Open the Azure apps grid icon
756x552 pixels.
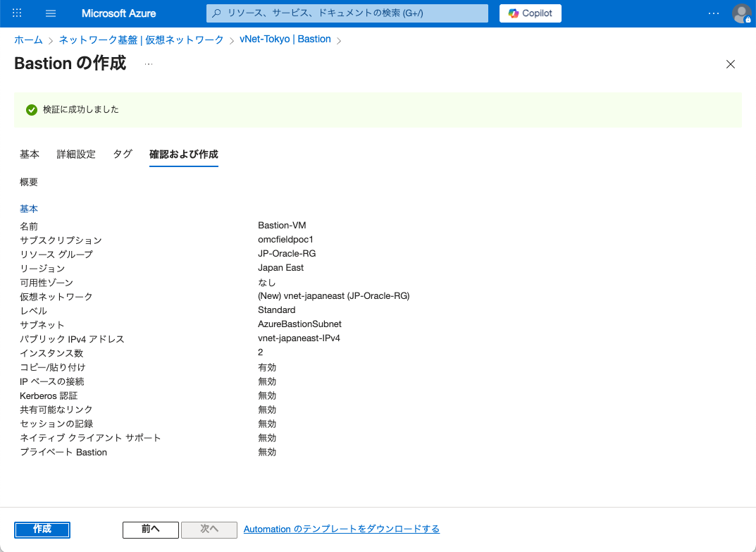(x=17, y=13)
